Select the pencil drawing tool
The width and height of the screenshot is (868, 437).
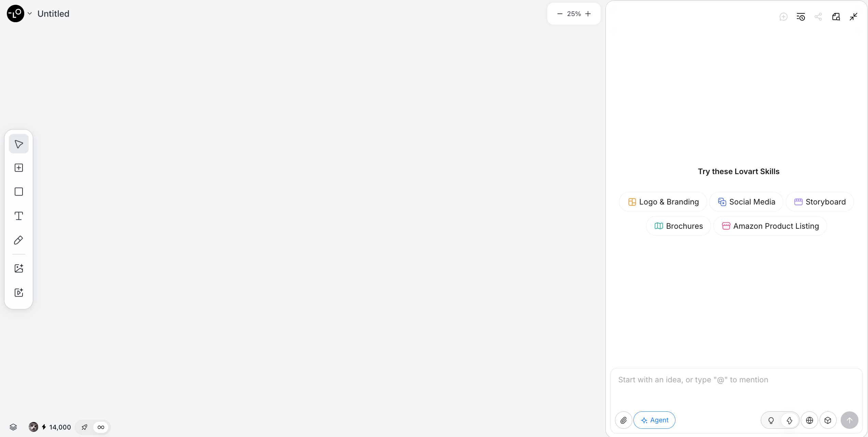(x=19, y=240)
